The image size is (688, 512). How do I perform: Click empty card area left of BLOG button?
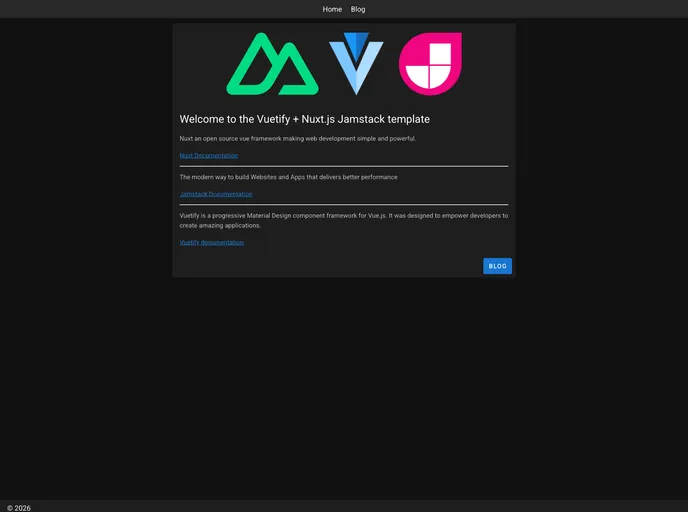[x=330, y=266]
